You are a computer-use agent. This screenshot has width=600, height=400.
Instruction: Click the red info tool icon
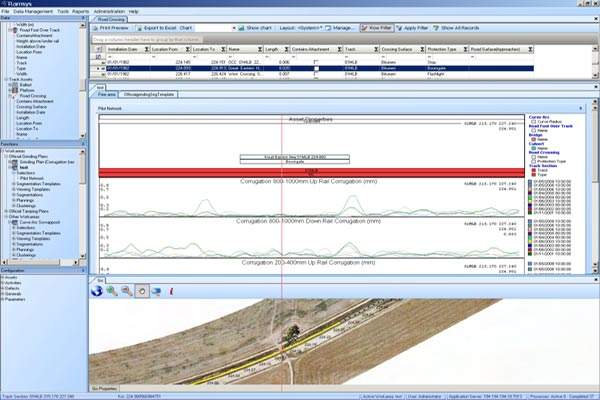pos(171,290)
